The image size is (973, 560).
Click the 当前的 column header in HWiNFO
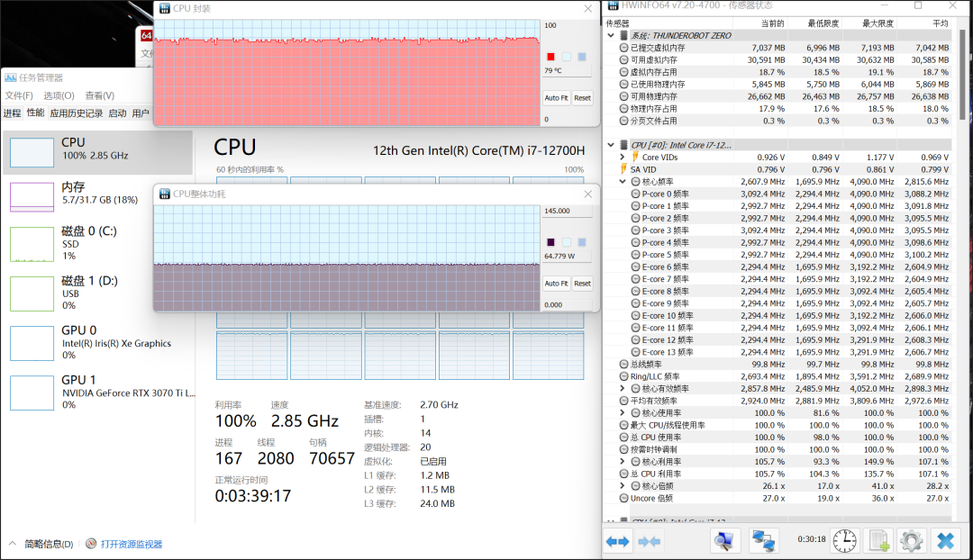coord(772,23)
